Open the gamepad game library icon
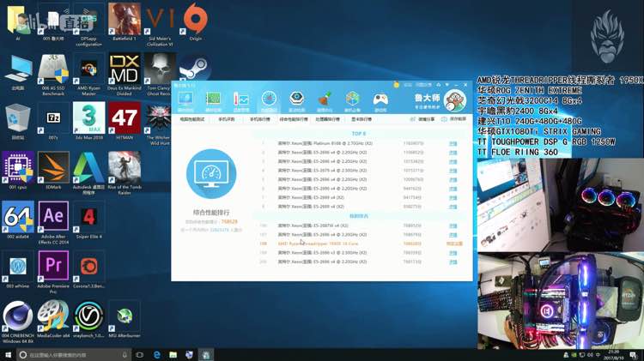Viewport: 644px width, 361px height. click(380, 101)
